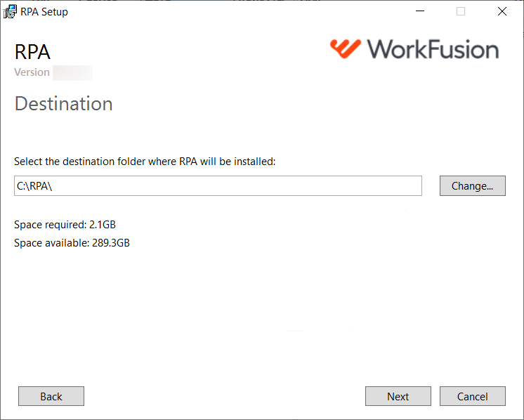Click the WorkFusion brand name text
This screenshot has height=420, width=524.
point(433,49)
